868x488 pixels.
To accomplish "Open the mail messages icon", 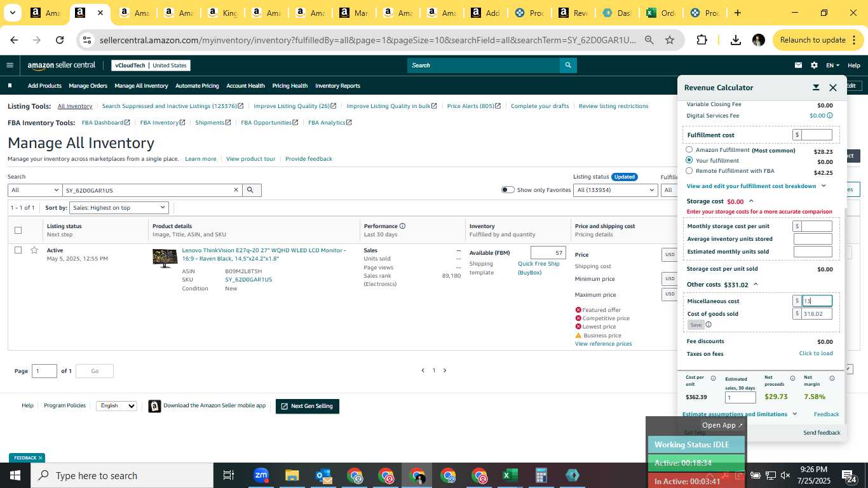I will click(x=798, y=65).
